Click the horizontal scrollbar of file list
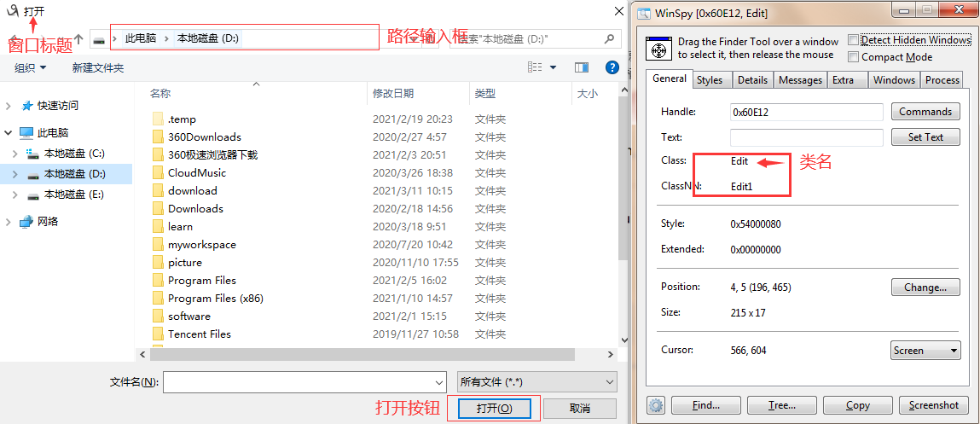 [362, 355]
